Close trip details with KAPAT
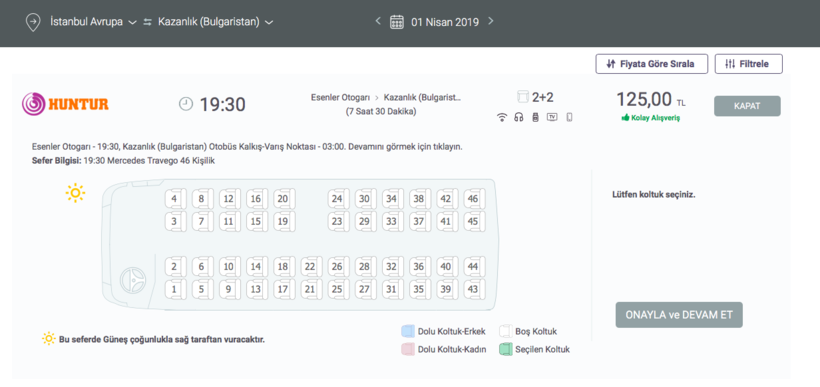Image resolution: width=820 pixels, height=387 pixels. point(747,106)
